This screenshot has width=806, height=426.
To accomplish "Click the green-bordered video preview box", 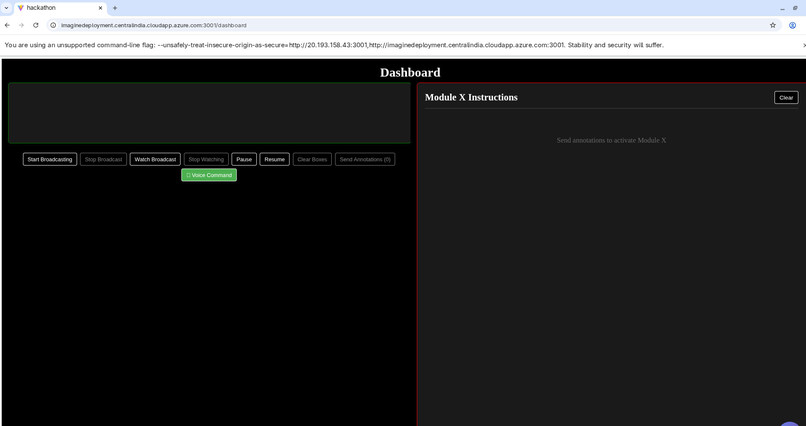I will point(209,113).
